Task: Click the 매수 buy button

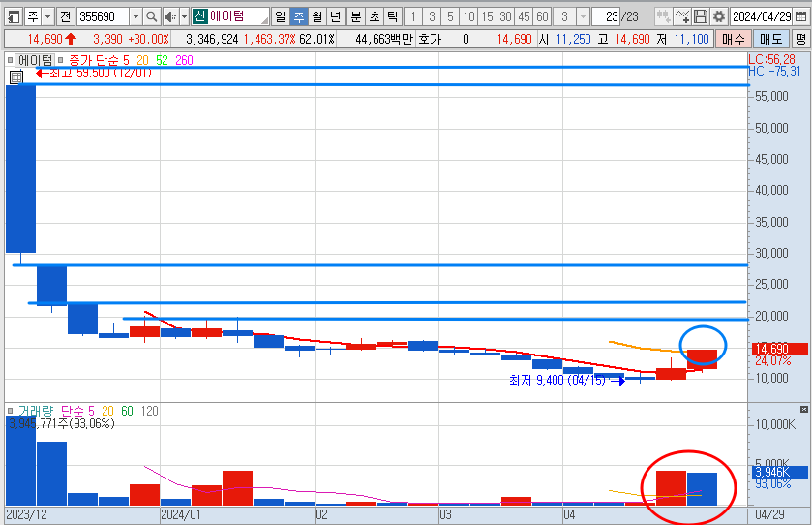Action: 733,39
